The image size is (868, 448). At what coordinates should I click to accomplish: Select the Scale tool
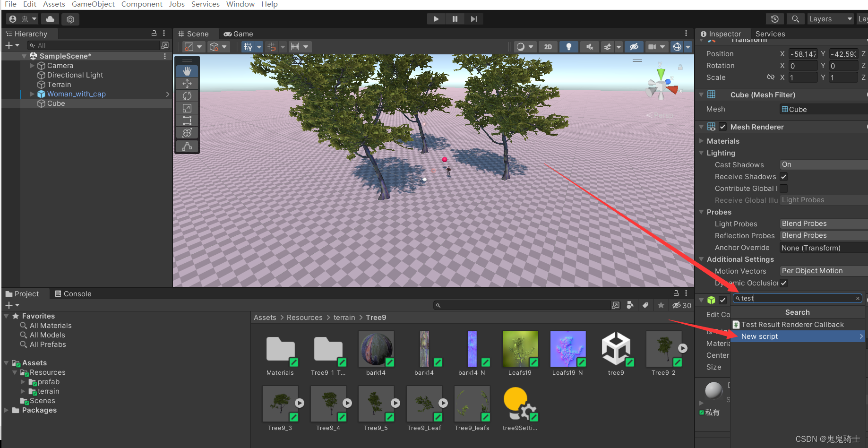(187, 108)
